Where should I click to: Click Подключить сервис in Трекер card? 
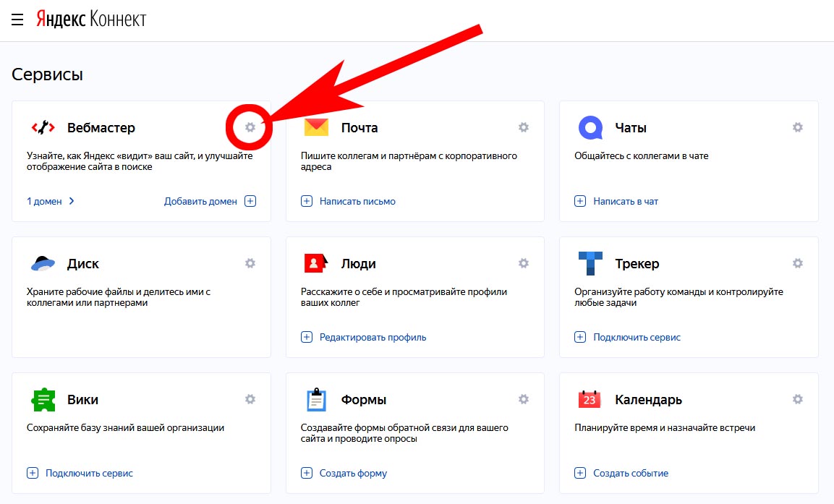click(x=637, y=338)
